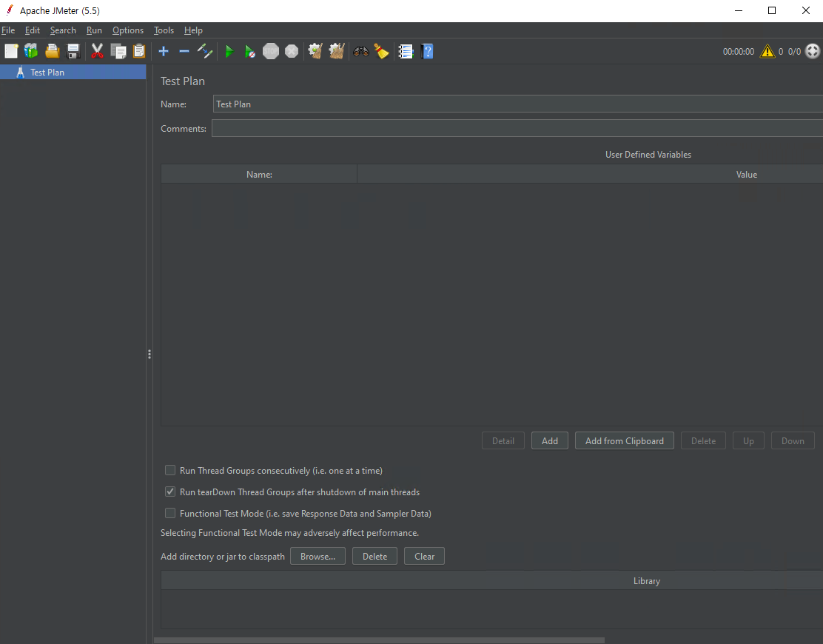Click the Add variable button
823x644 pixels.
(550, 441)
